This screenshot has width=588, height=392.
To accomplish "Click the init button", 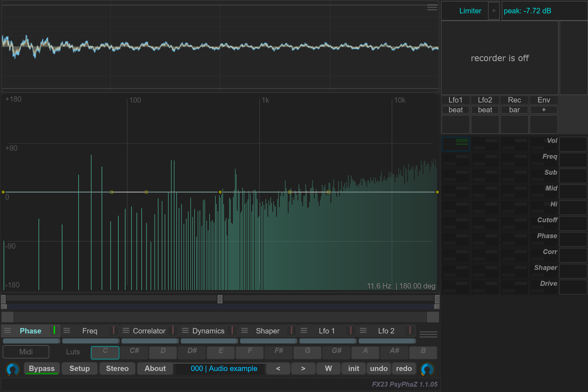I will [x=354, y=368].
